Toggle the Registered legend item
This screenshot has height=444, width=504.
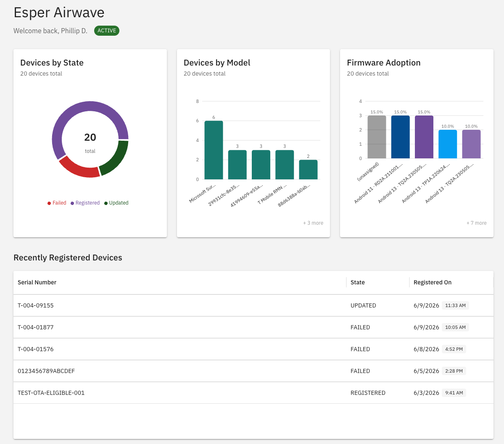click(x=85, y=203)
